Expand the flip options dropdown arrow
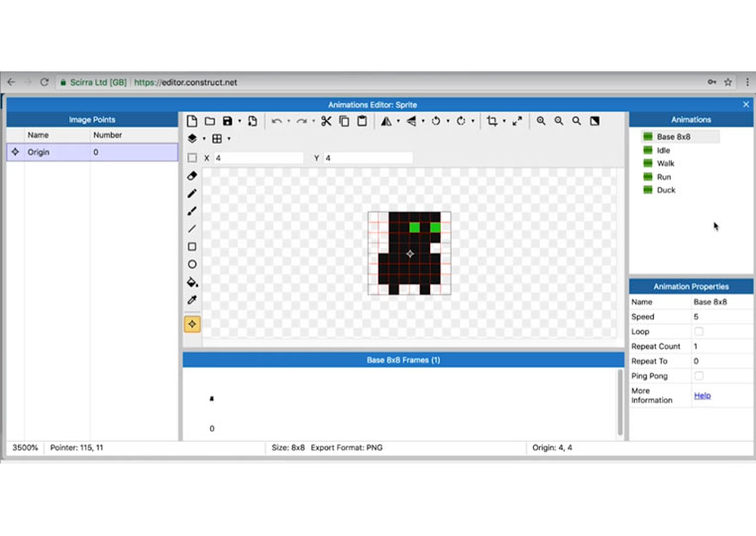This screenshot has height=536, width=756. pyautogui.click(x=423, y=121)
